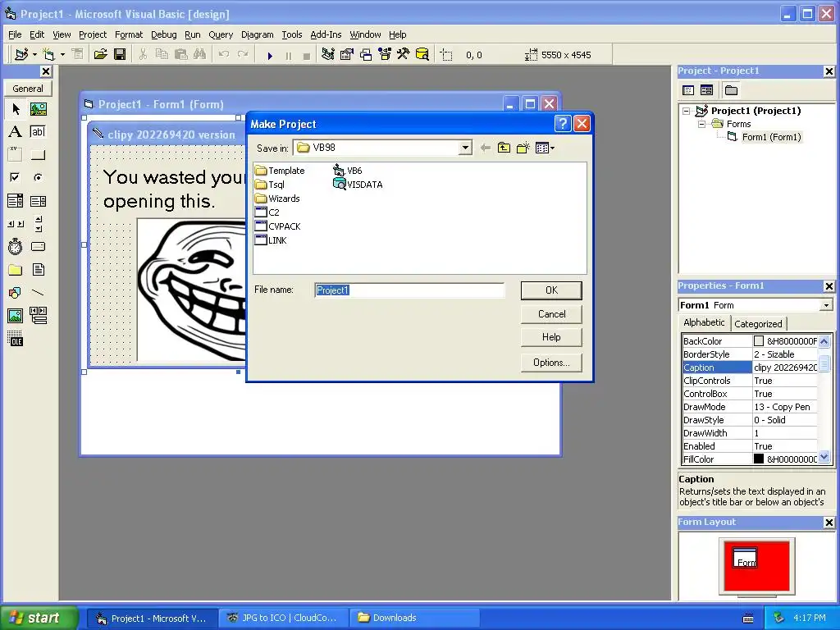Screen dimensions: 840x630
Task: Select the Frame control tool
Action: click(16, 155)
